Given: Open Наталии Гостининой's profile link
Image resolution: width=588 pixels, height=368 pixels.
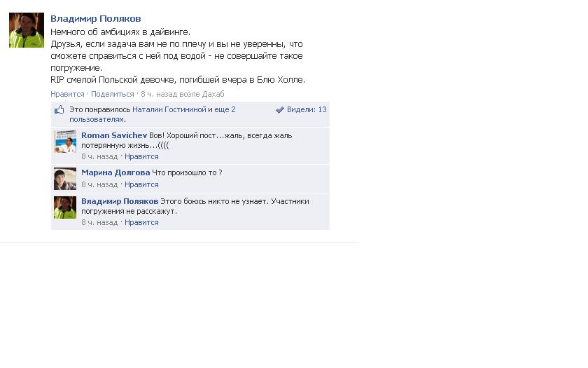Looking at the screenshot, I should point(169,109).
